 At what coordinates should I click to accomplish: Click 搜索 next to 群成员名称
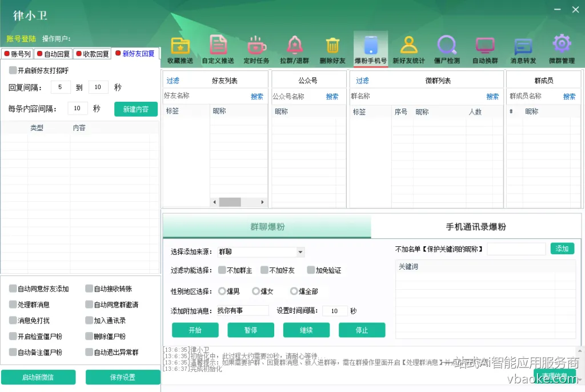569,97
